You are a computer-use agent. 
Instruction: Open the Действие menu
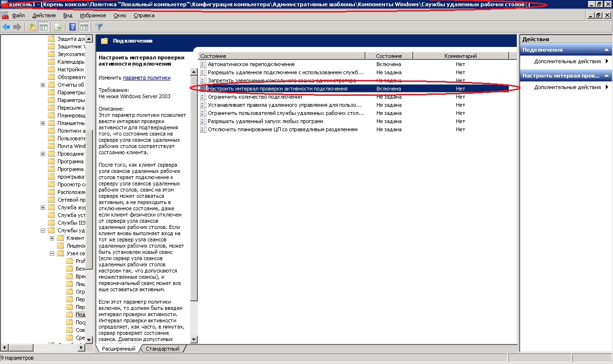tap(44, 15)
